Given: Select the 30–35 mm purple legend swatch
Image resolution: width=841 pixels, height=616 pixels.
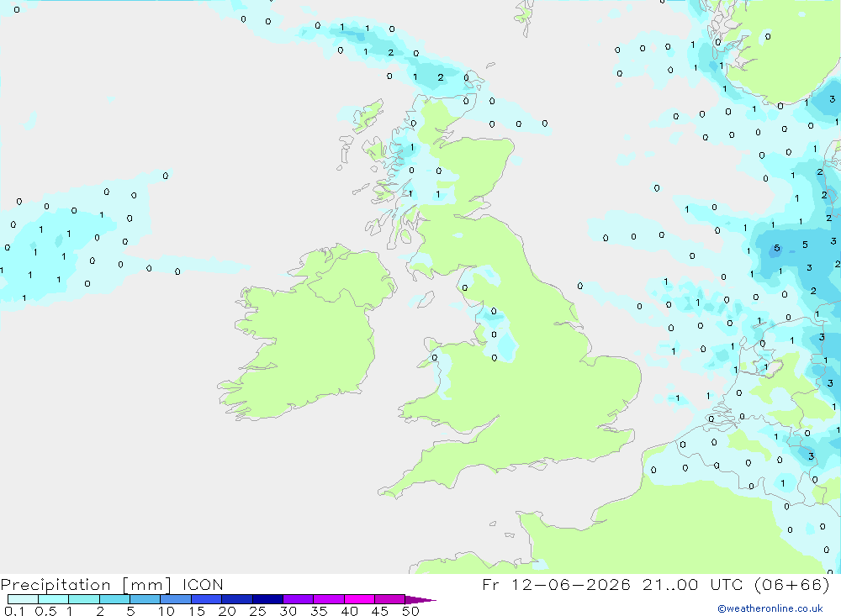Looking at the screenshot, I should (x=298, y=599).
